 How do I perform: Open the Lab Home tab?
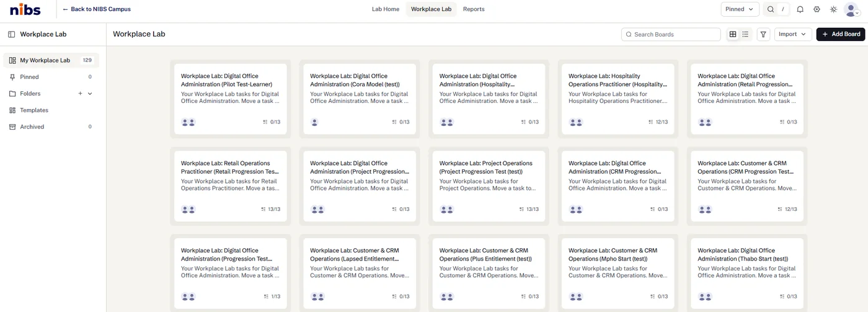click(x=386, y=9)
